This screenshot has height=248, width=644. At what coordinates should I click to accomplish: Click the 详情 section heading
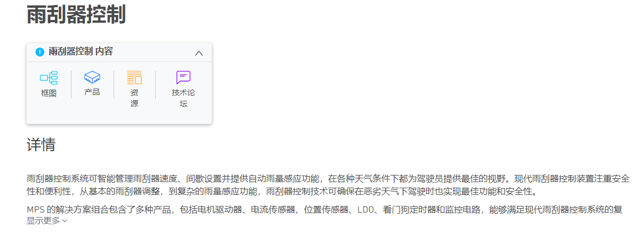(x=41, y=144)
